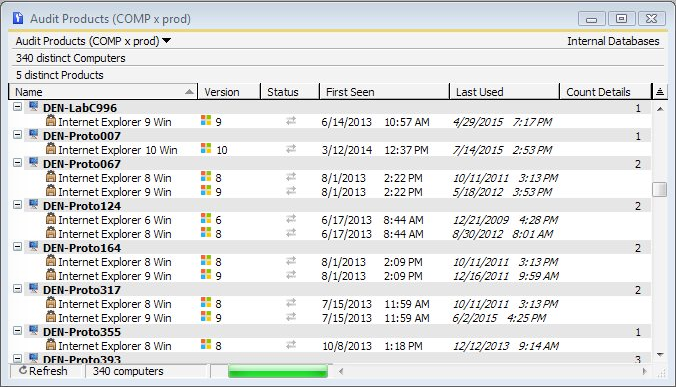Refresh the audit products list
This screenshot has height=387, width=676.
point(43,371)
